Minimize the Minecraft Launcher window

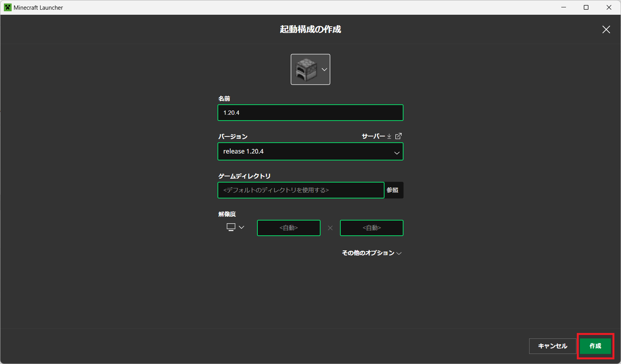[x=564, y=7]
